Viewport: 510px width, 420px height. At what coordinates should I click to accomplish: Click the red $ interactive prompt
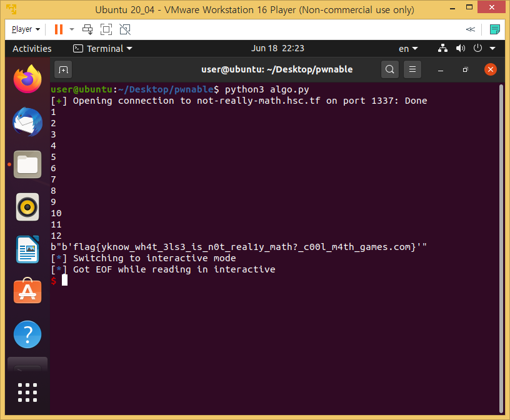(54, 281)
